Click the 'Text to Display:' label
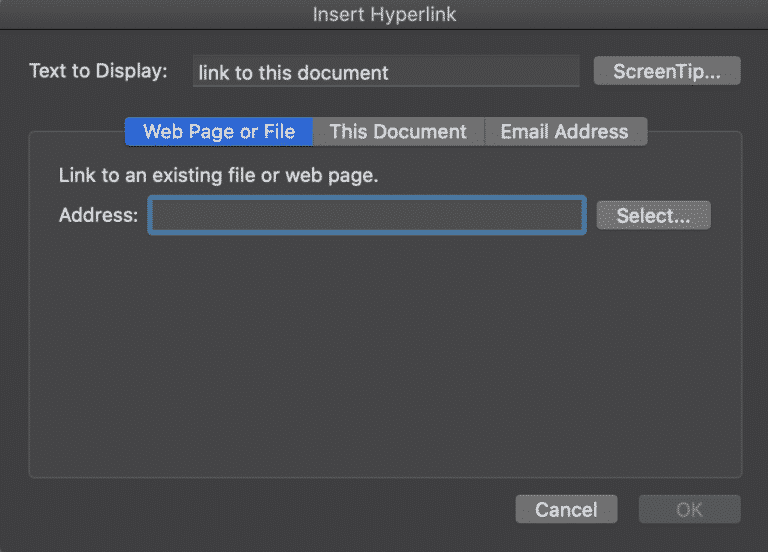Viewport: 768px width, 552px height. point(98,71)
